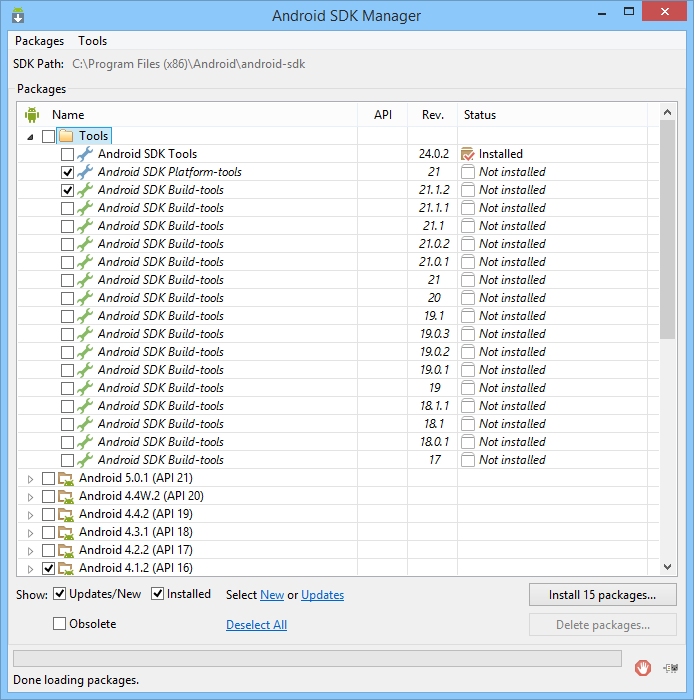Image resolution: width=694 pixels, height=700 pixels.
Task: Click the Build-tools 21.1.1 wrench icon
Action: point(85,208)
